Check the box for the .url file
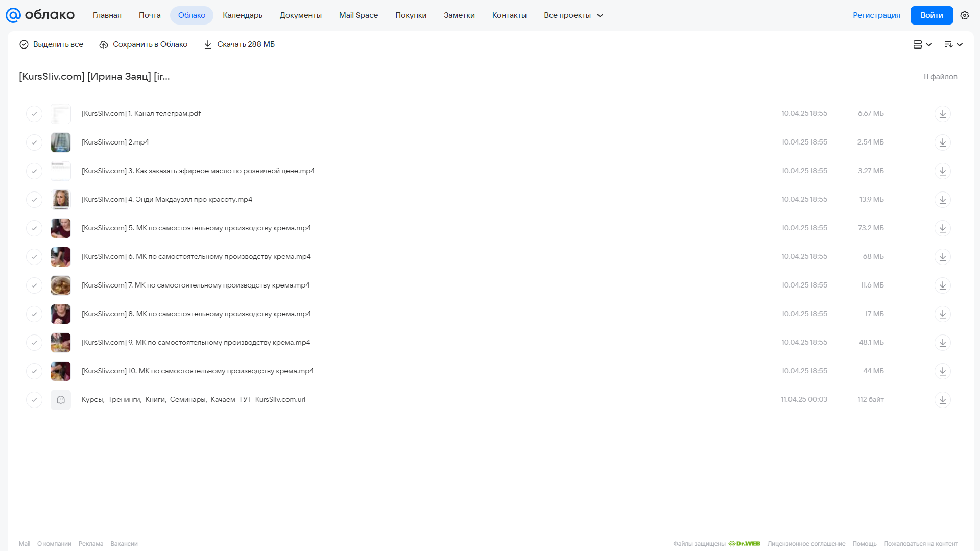This screenshot has height=551, width=980. (x=34, y=400)
